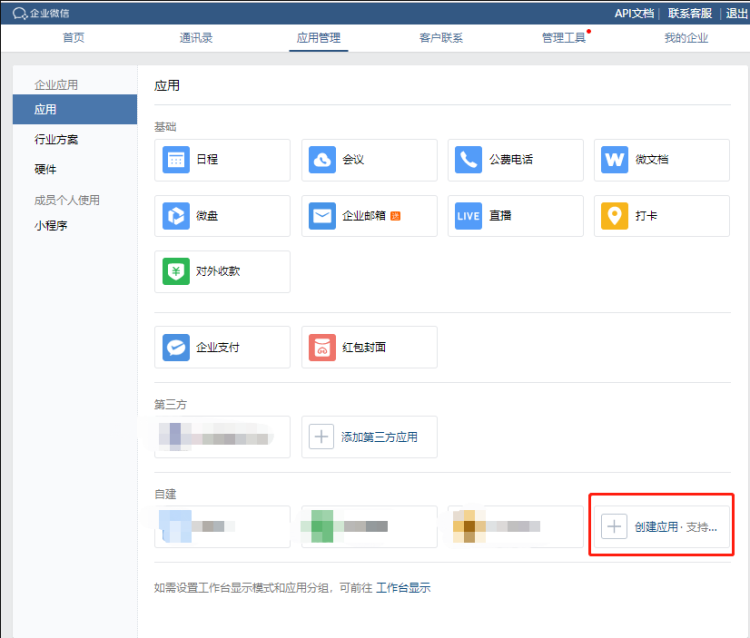Select the 打卡 location pin icon
This screenshot has height=638, width=750.
point(614,216)
